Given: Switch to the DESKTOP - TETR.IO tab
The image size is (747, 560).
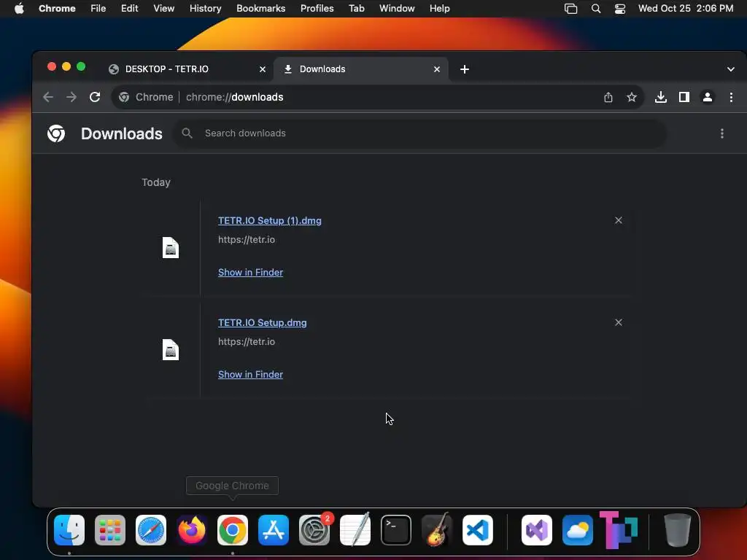Looking at the screenshot, I should 187,69.
